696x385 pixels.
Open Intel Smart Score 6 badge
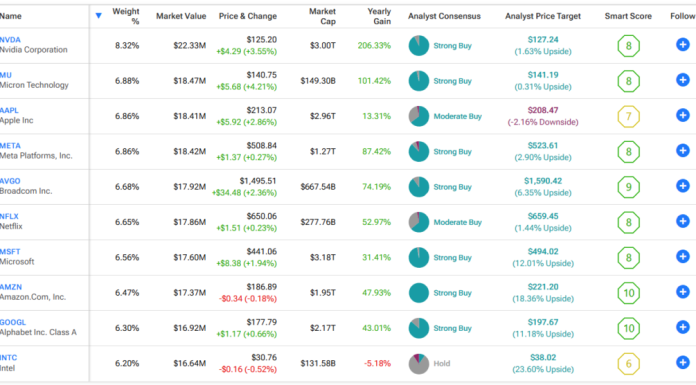click(x=629, y=364)
